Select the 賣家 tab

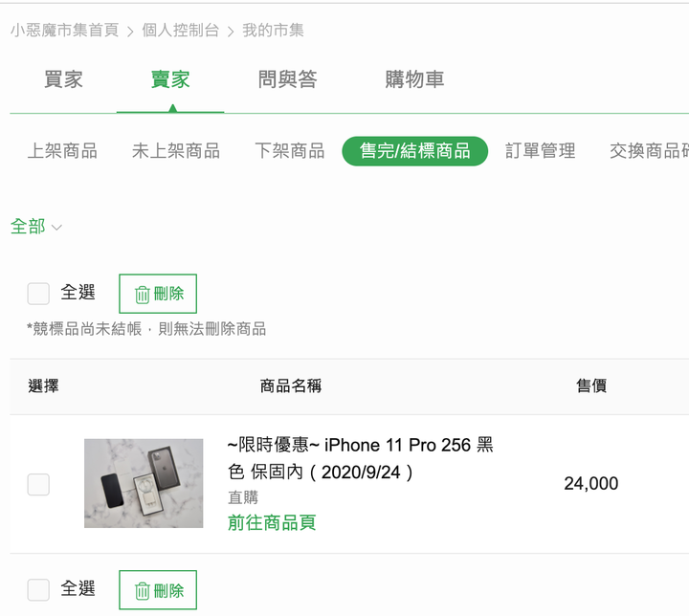point(170,79)
